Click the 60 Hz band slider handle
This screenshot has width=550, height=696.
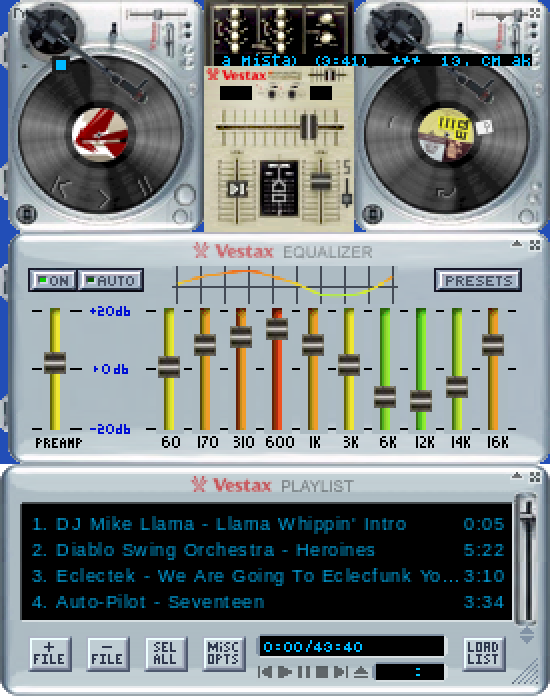click(x=169, y=367)
